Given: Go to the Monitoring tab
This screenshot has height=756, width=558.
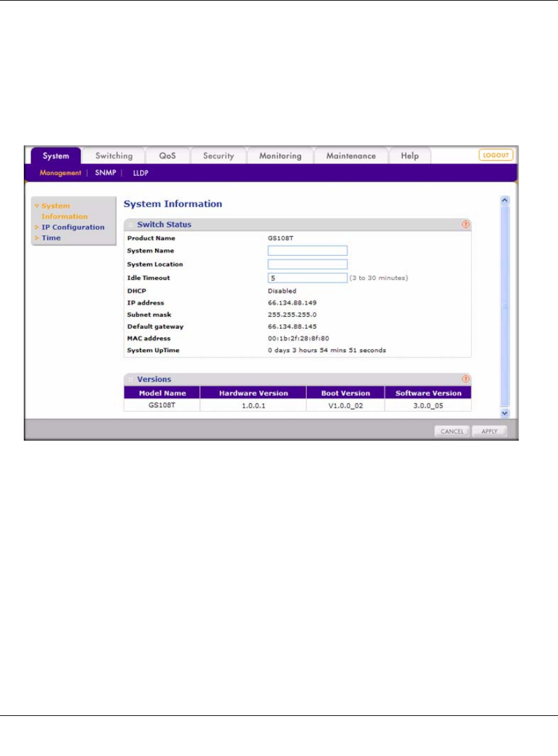Looking at the screenshot, I should 280,156.
